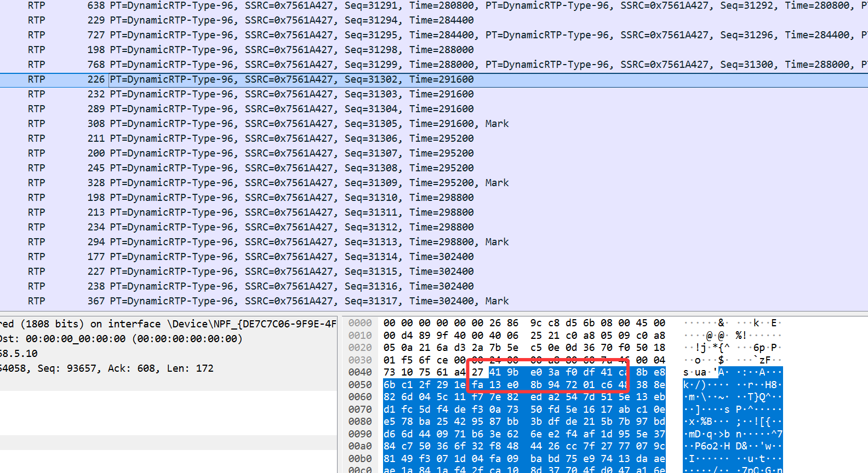Select the packet row with Seq=31294
Image resolution: width=868 pixels, height=473 pixels.
point(434,20)
